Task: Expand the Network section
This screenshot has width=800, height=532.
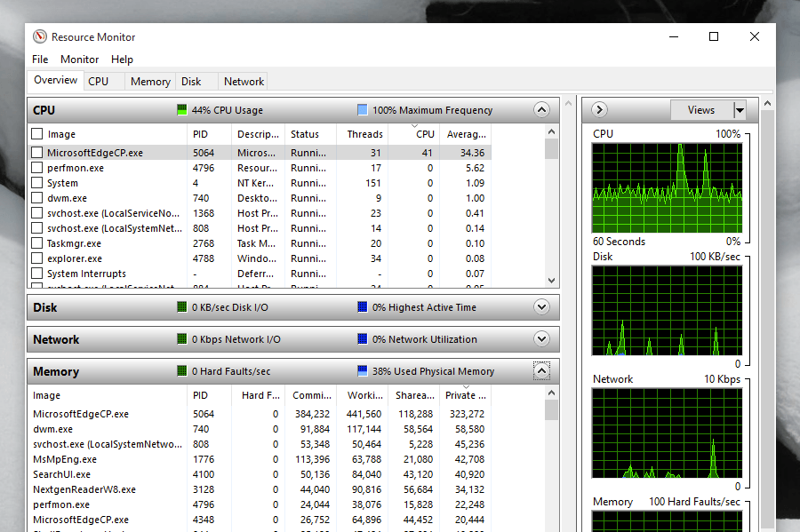Action: click(541, 339)
